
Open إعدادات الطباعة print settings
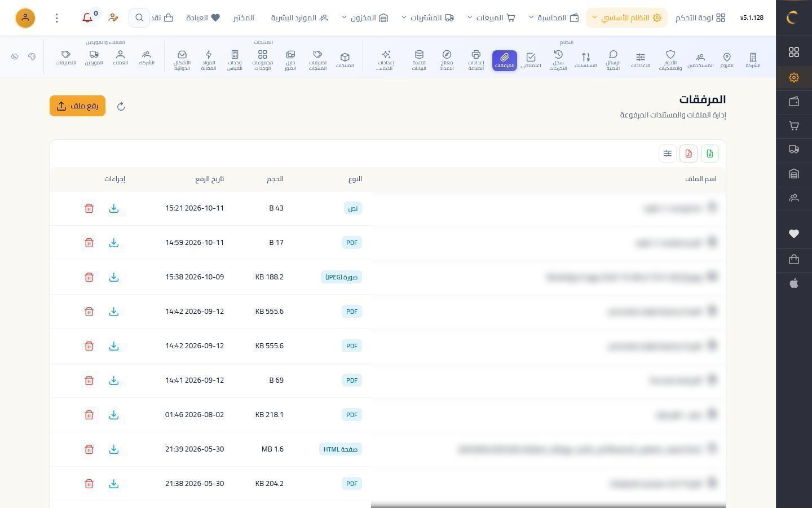476,60
